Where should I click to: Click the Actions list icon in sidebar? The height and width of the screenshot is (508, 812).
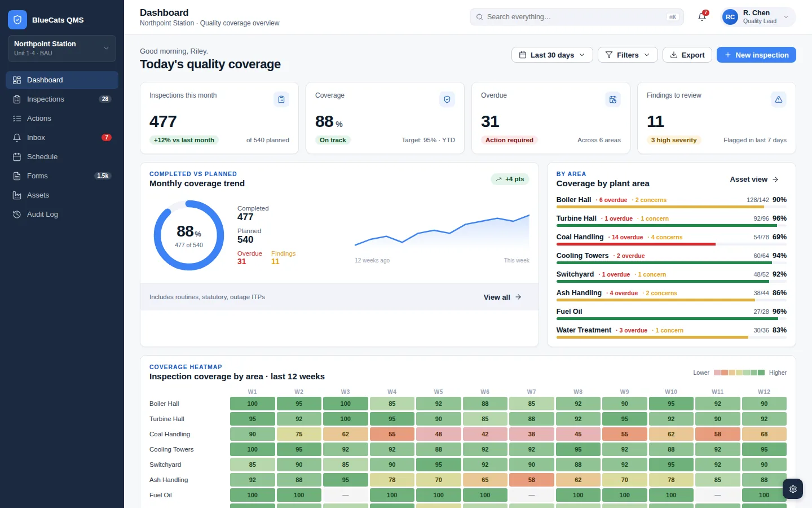[x=17, y=119]
